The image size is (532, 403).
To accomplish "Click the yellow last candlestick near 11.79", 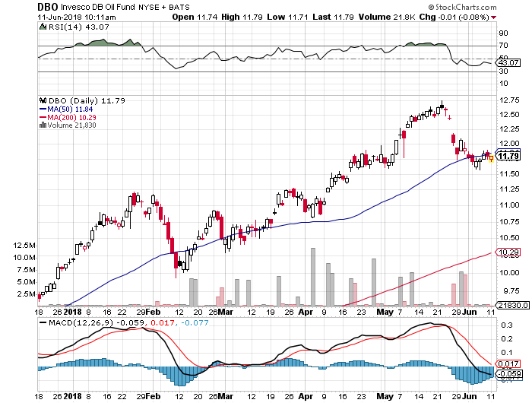I will coord(491,159).
